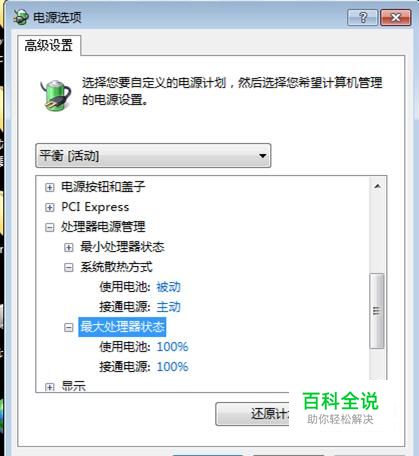Collapse 最大处理器状态 minus box

click(x=68, y=327)
